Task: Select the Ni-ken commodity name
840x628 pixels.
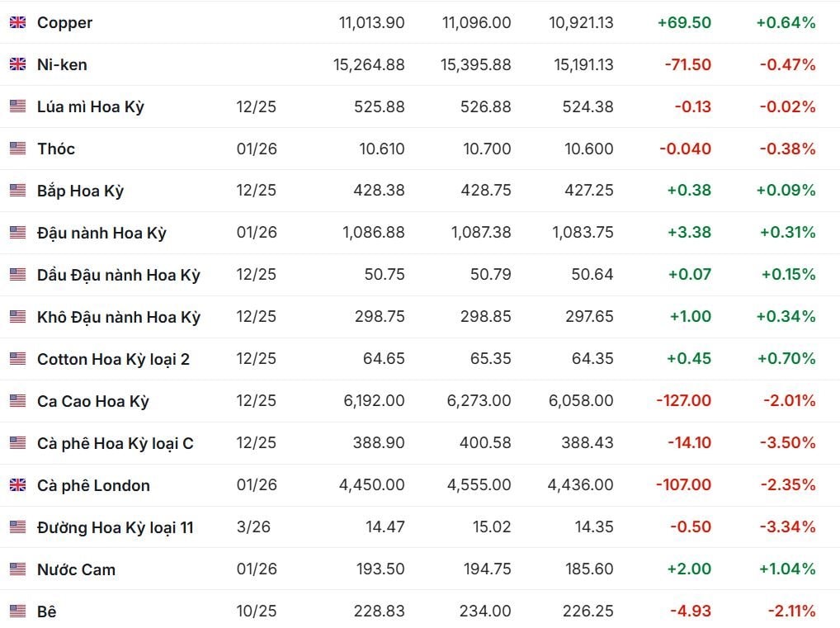Action: click(x=62, y=64)
